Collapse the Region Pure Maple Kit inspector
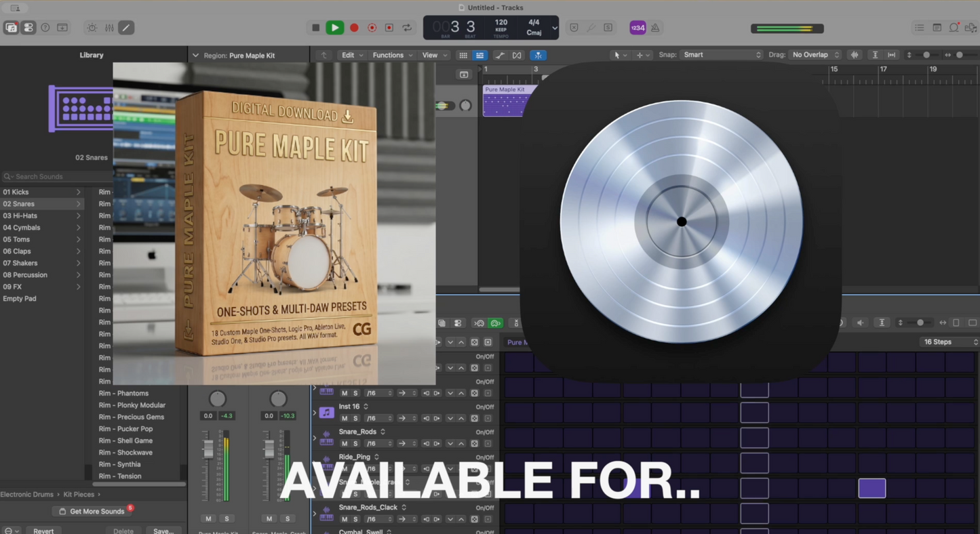 coord(195,56)
